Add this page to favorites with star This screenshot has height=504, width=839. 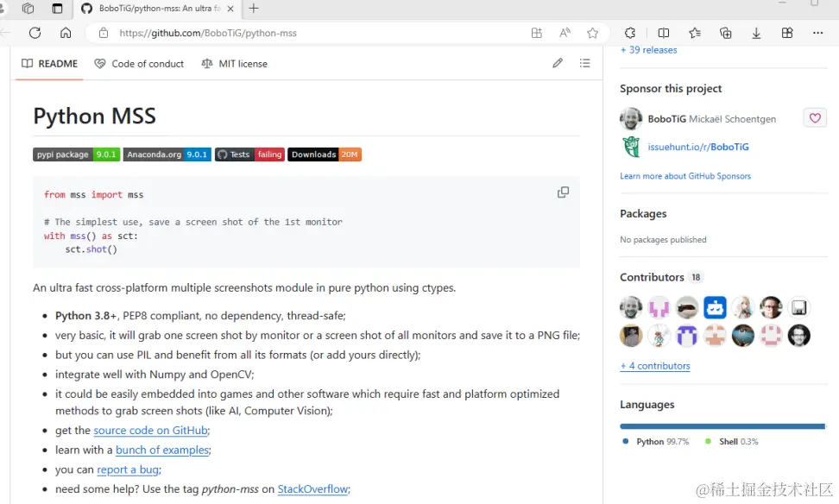(592, 33)
